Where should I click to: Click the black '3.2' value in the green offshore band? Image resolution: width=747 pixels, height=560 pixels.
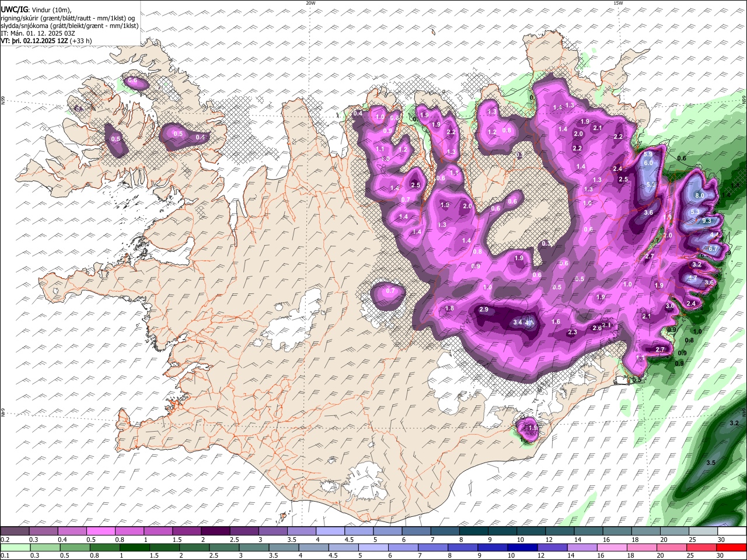pyautogui.click(x=734, y=423)
